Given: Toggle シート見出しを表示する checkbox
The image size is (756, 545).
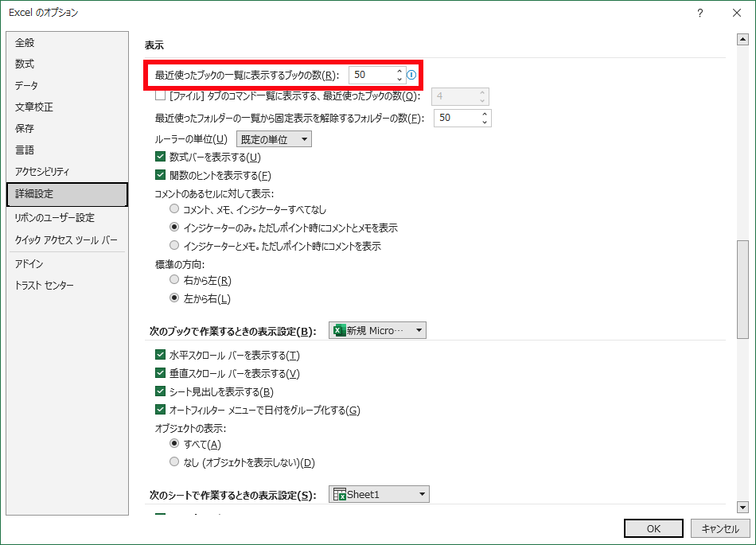Looking at the screenshot, I should (x=160, y=391).
